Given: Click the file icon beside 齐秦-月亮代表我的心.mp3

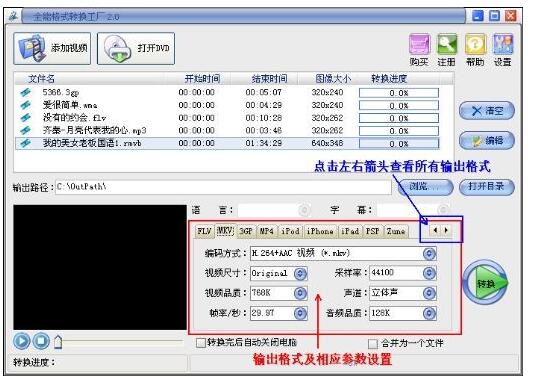Looking at the screenshot, I should [x=25, y=131].
